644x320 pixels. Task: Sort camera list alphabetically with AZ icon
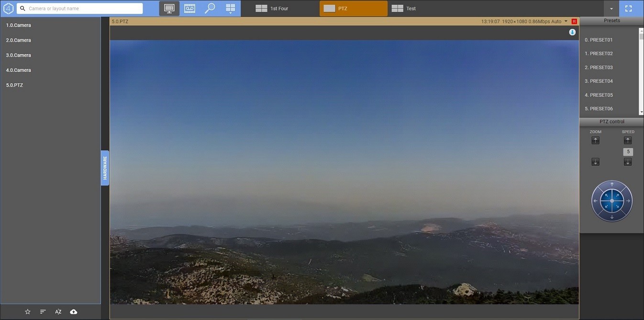[x=58, y=312]
